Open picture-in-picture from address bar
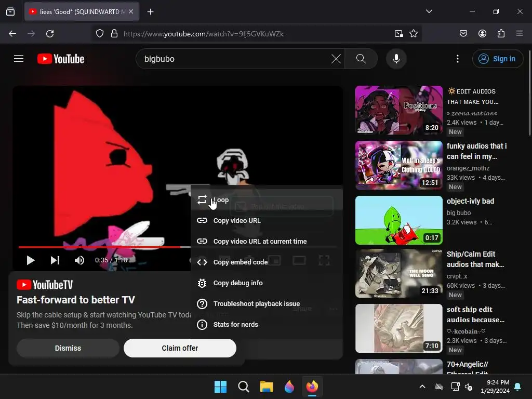Image resolution: width=532 pixels, height=399 pixels. point(398,34)
